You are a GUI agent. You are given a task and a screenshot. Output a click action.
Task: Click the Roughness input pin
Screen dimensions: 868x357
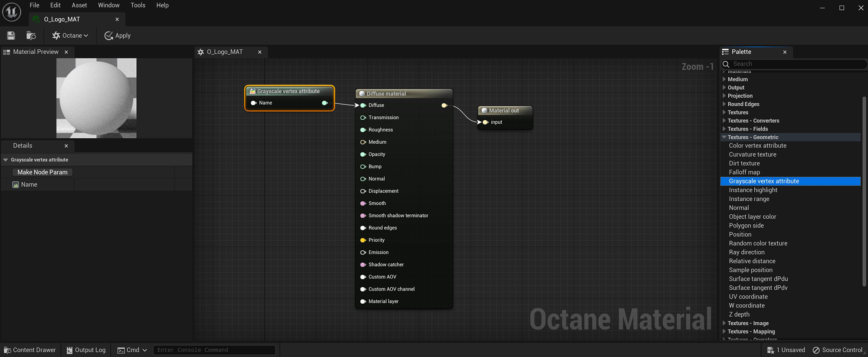[363, 130]
